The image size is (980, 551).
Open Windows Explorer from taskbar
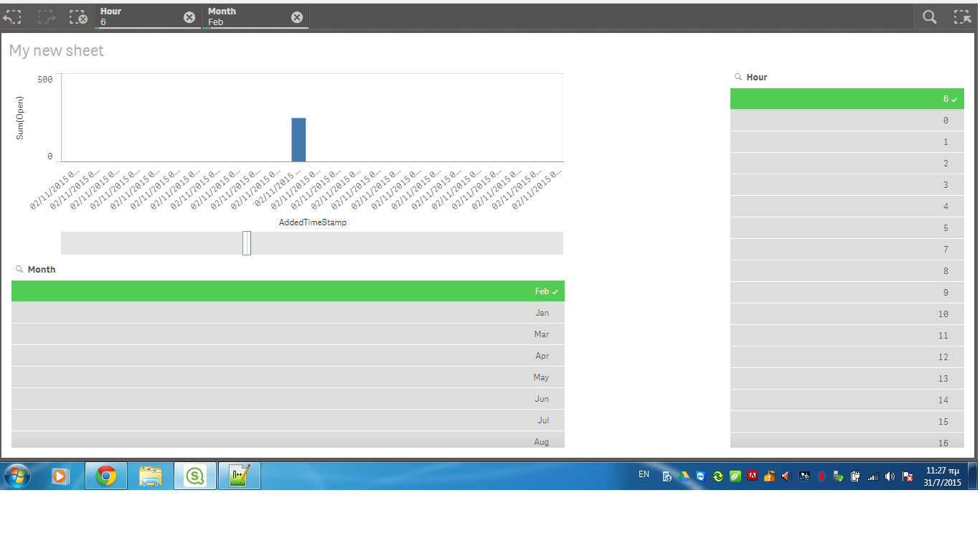pyautogui.click(x=151, y=476)
